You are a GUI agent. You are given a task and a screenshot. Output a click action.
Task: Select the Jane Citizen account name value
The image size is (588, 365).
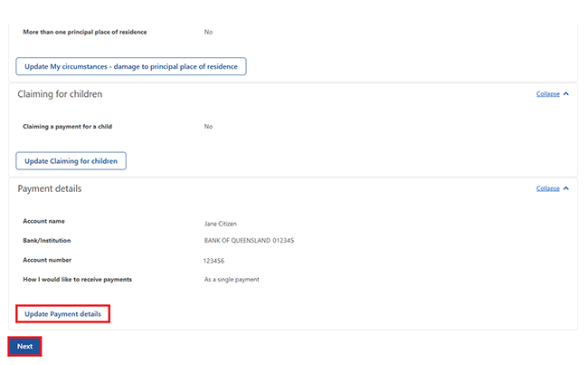221,224
